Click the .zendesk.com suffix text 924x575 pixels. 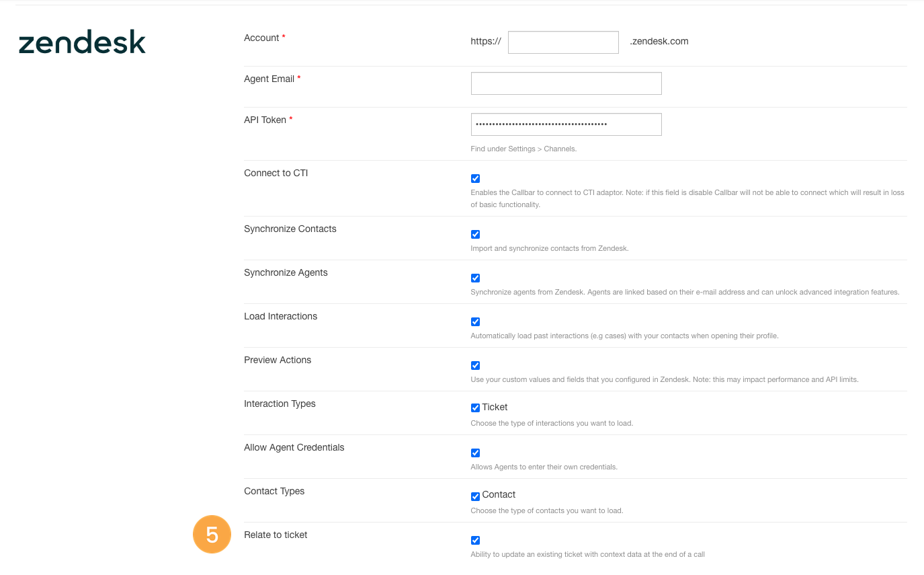tap(659, 41)
